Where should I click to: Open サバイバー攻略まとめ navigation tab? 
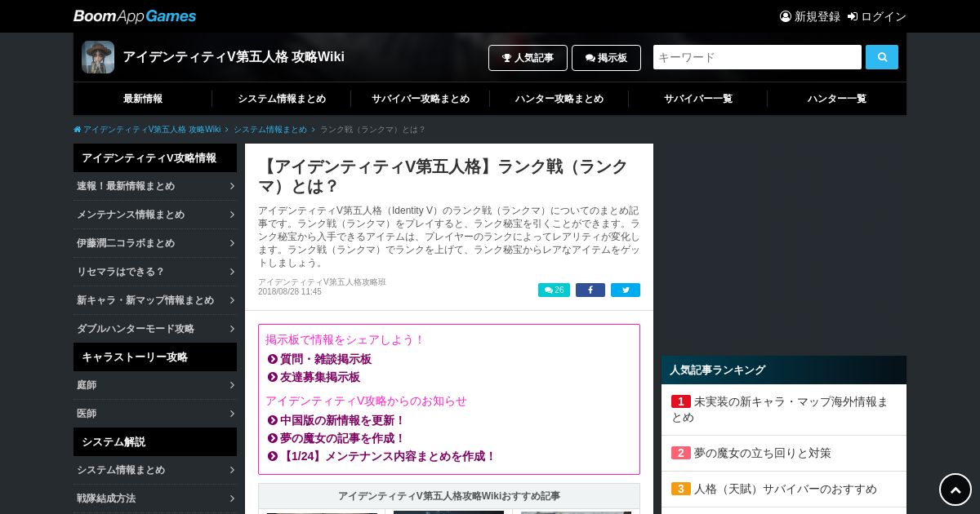click(x=421, y=99)
